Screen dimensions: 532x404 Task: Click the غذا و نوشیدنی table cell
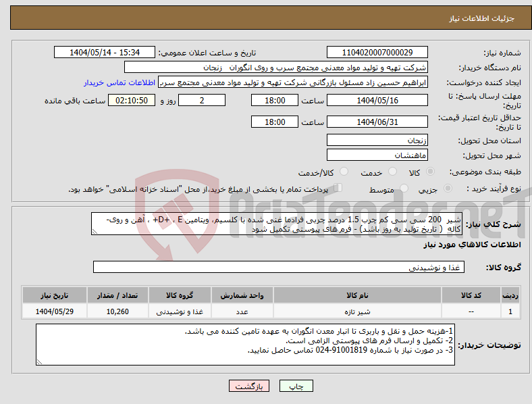pyautogui.click(x=180, y=311)
